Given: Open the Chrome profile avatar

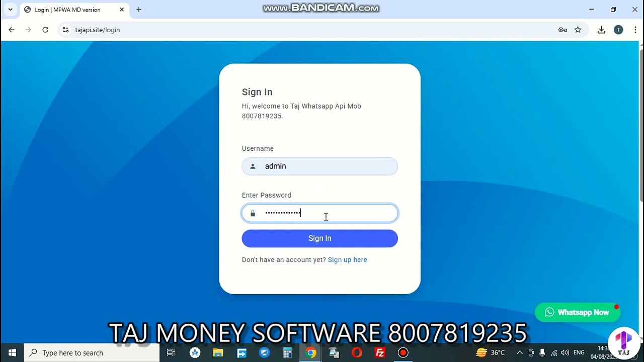Looking at the screenshot, I should (x=618, y=30).
